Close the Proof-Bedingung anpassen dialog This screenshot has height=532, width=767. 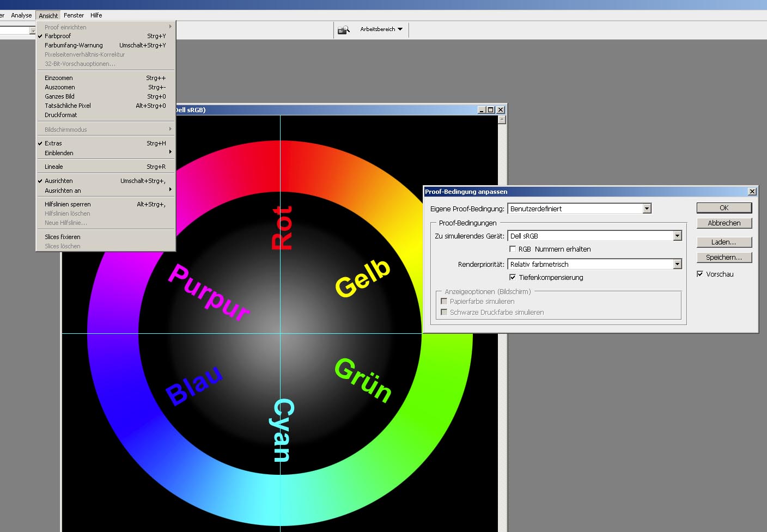752,192
